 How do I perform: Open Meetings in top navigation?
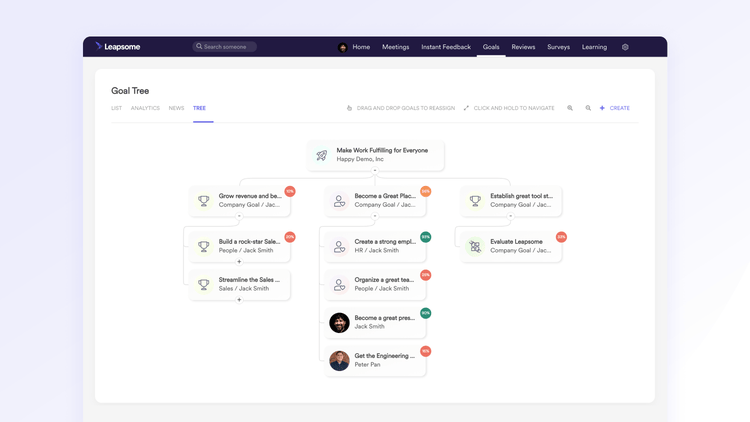click(396, 47)
